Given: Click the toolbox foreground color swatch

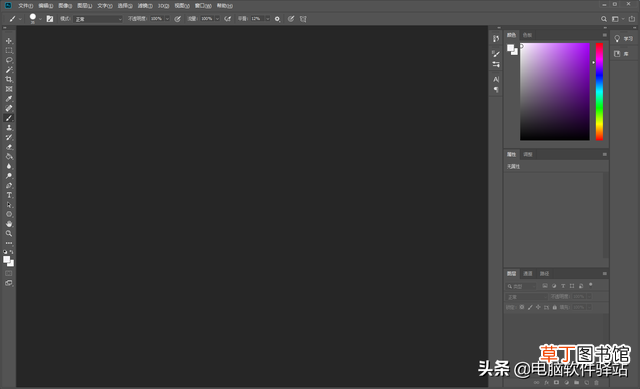Looking at the screenshot, I should [7, 259].
